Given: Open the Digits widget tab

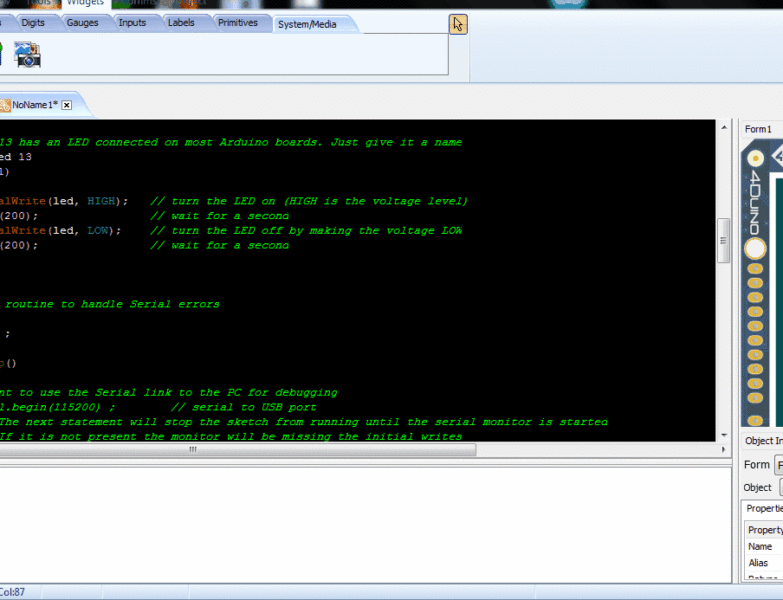Looking at the screenshot, I should 33,23.
